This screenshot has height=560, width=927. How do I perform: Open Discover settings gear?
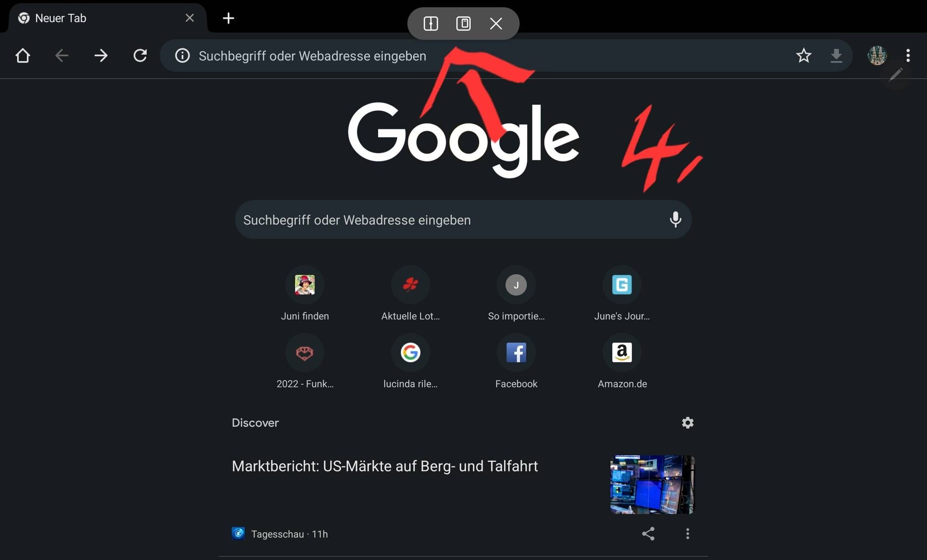pos(687,423)
